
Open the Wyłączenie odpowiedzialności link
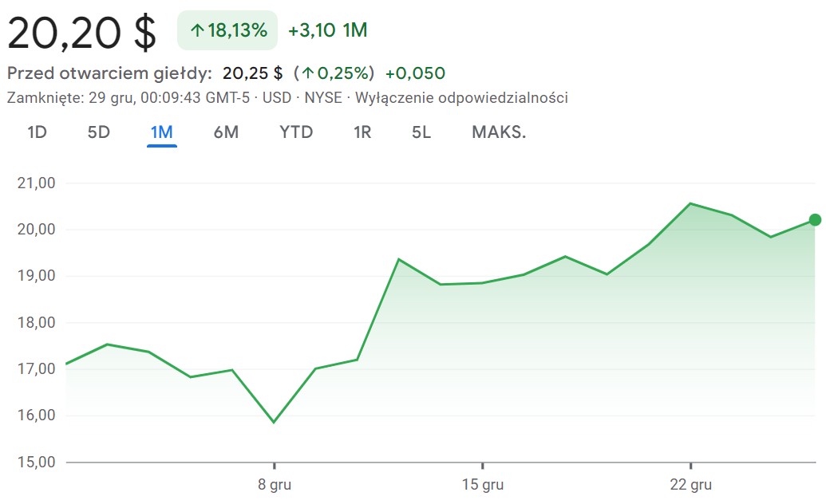pos(461,98)
